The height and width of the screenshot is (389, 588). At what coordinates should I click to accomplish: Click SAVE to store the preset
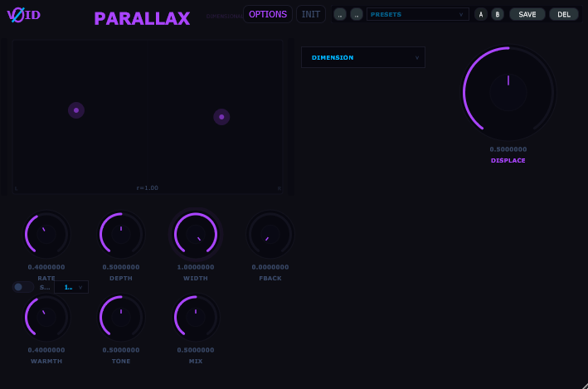click(527, 15)
